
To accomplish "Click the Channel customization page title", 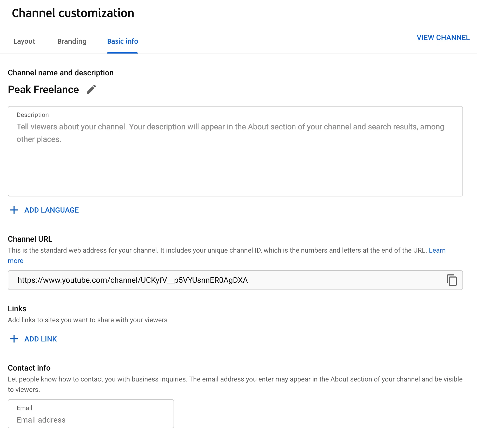I will [73, 13].
